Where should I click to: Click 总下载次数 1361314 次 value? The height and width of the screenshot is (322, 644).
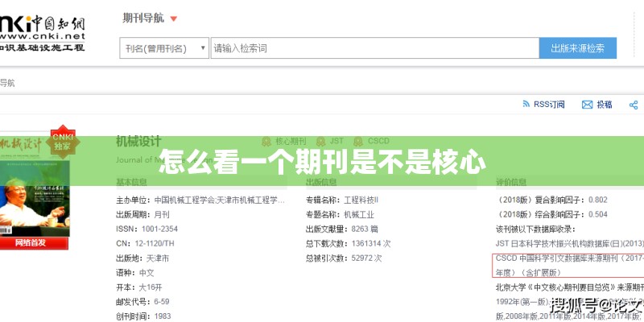tap(371, 244)
